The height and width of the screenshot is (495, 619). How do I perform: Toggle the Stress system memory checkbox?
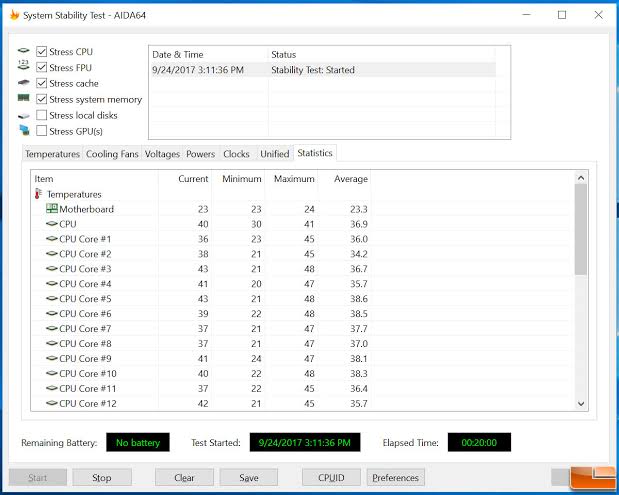[41, 99]
